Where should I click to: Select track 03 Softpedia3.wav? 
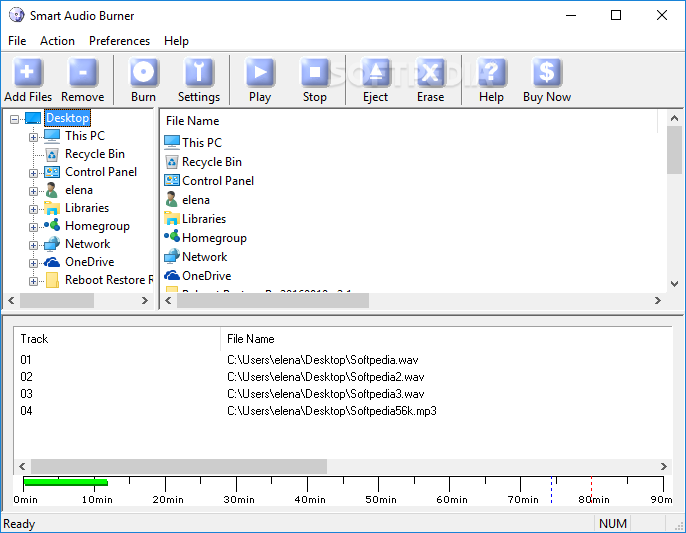click(343, 394)
